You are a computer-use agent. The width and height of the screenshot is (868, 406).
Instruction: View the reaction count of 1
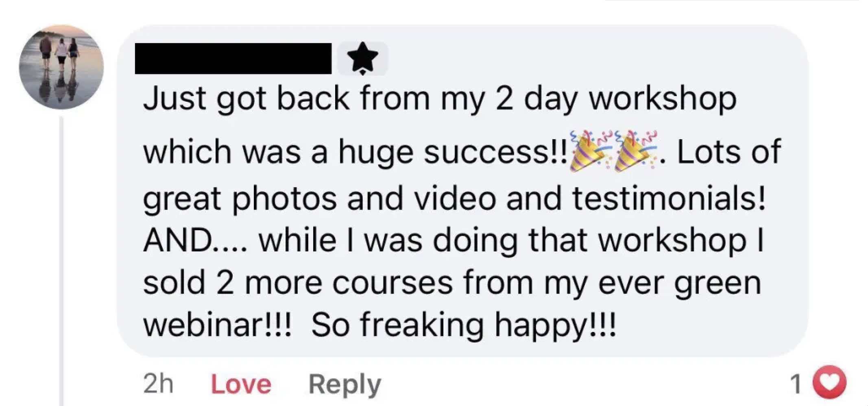pyautogui.click(x=795, y=384)
